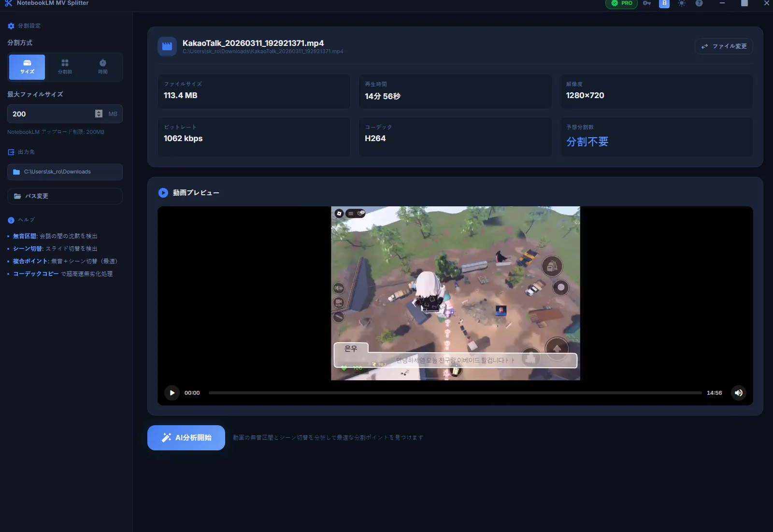Screen dimensions: 773x532
Task: Switch language with the 日 icon
Action: [664, 3]
